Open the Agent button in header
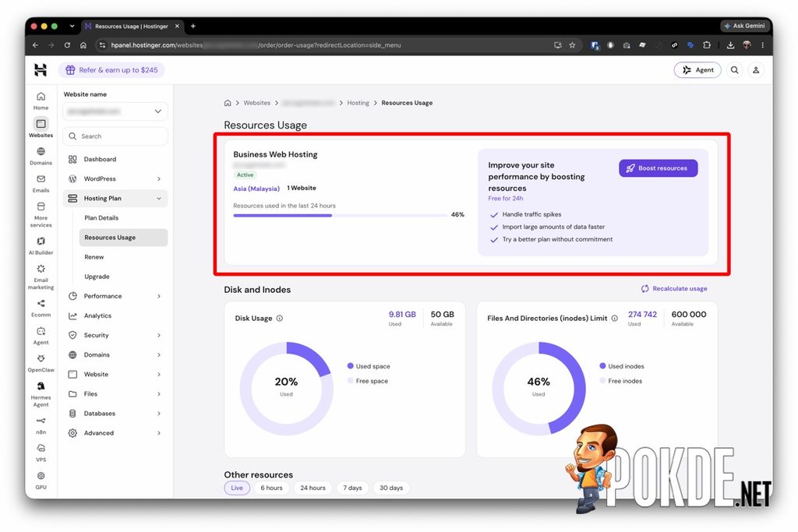 [697, 70]
